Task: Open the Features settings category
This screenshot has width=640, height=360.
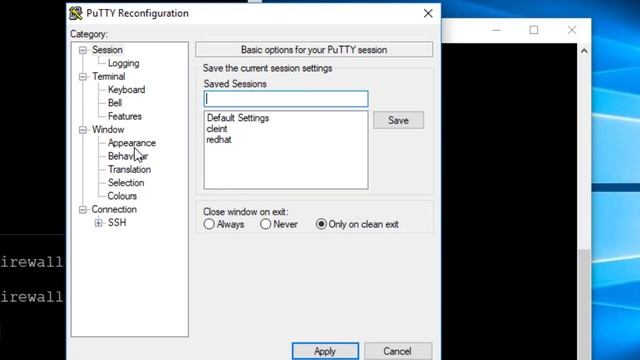Action: click(124, 116)
